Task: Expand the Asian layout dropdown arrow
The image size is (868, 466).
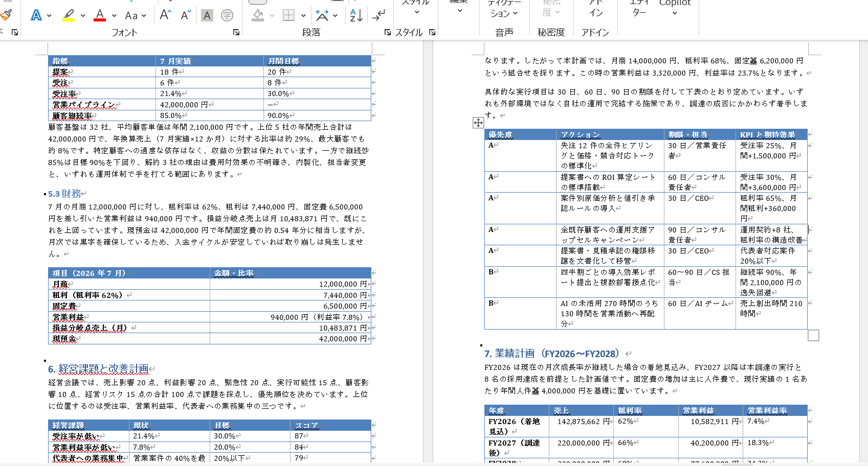Action: point(336,16)
